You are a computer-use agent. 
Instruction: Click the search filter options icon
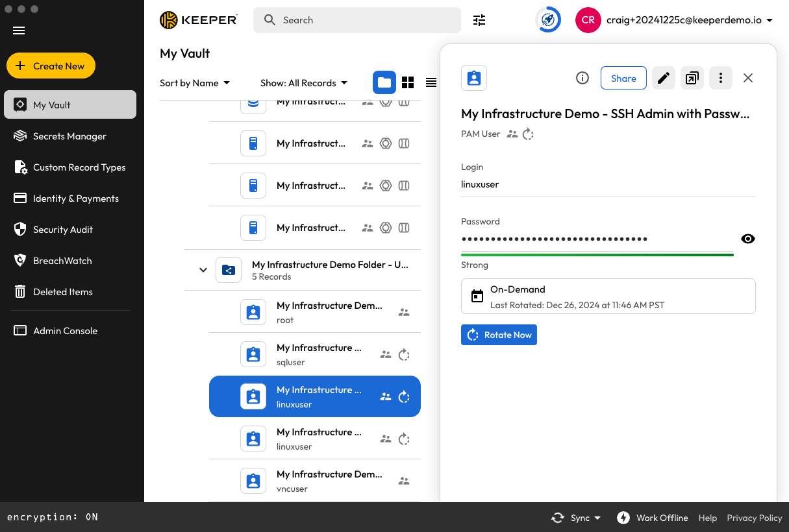479,20
